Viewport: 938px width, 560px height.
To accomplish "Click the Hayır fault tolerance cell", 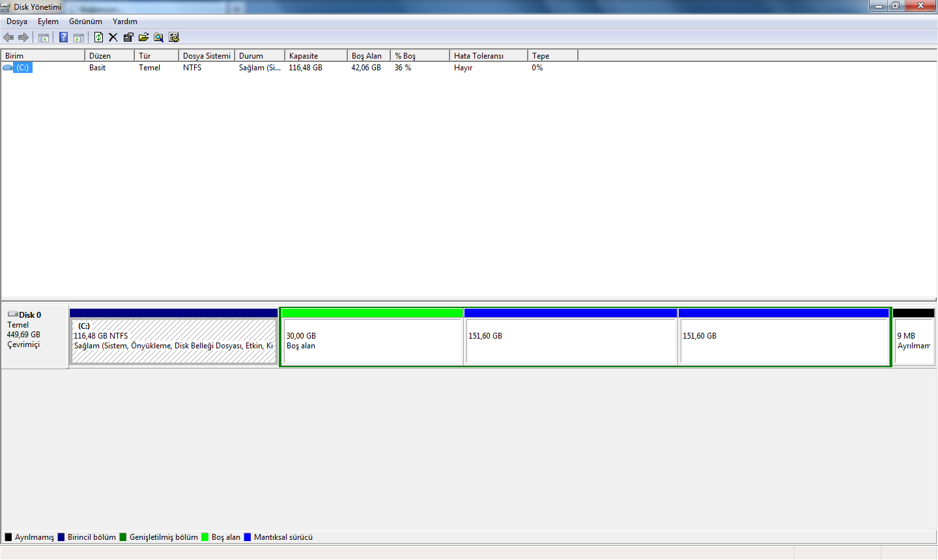I will [x=463, y=68].
